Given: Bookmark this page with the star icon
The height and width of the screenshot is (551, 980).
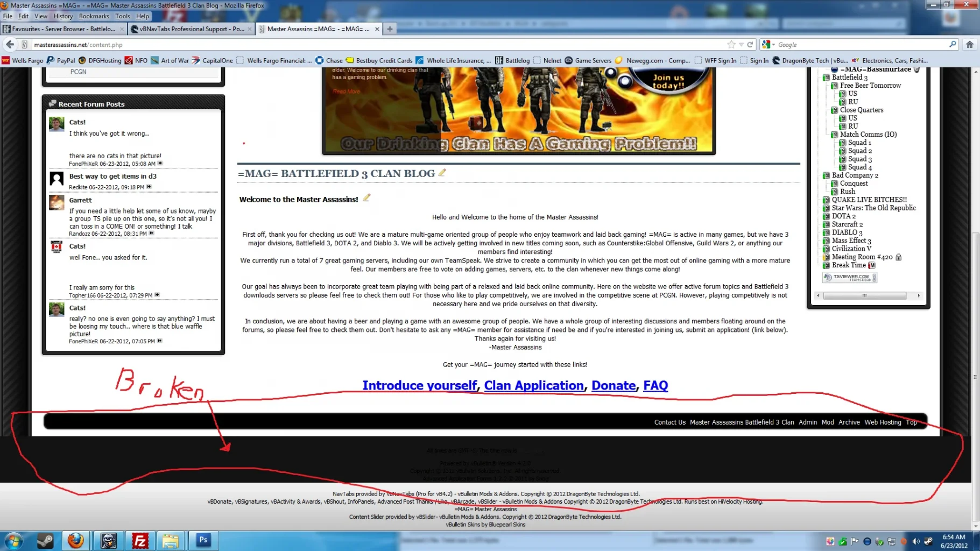Looking at the screenshot, I should click(x=731, y=45).
